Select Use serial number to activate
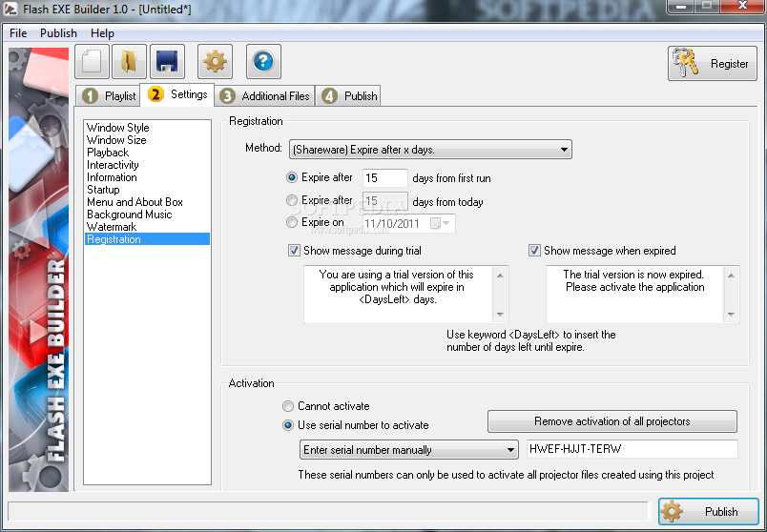 (x=288, y=425)
